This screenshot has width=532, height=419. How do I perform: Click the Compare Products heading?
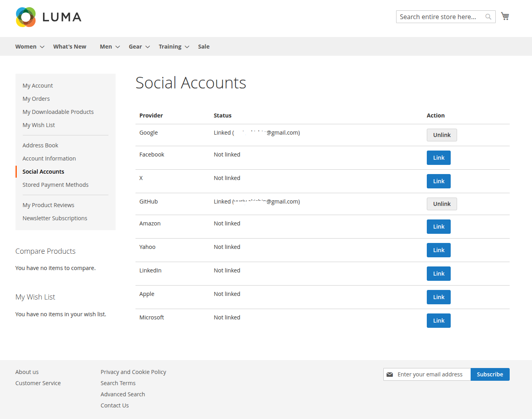click(45, 251)
